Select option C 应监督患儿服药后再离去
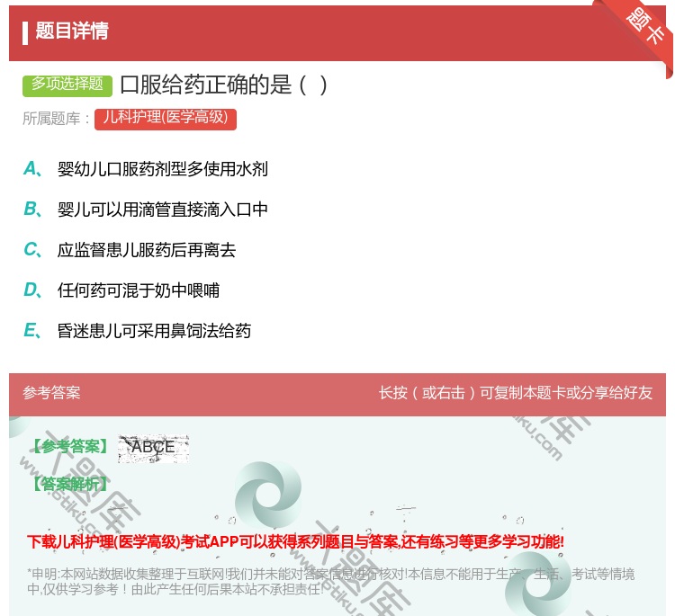The image size is (675, 616). (x=147, y=250)
